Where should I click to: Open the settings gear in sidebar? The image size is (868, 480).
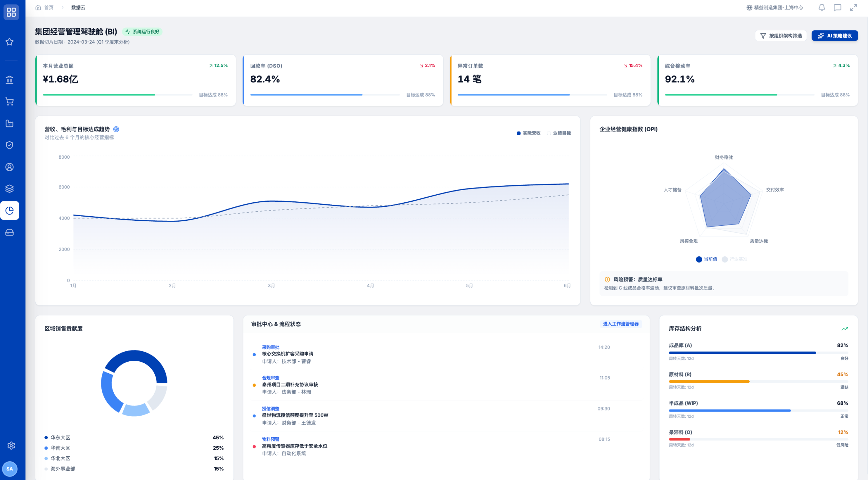click(x=11, y=445)
